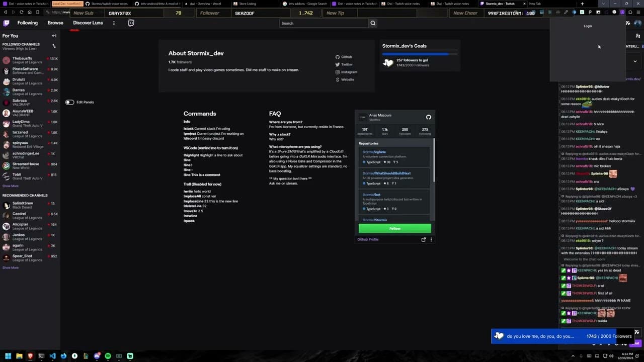Screen dimensions: 644x362
Task: Open the Browse tab
Action: [x=55, y=23]
